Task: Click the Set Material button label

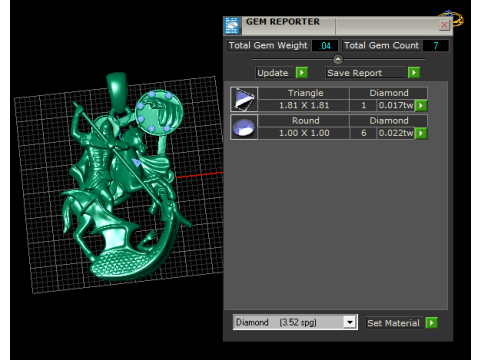Action: [394, 323]
